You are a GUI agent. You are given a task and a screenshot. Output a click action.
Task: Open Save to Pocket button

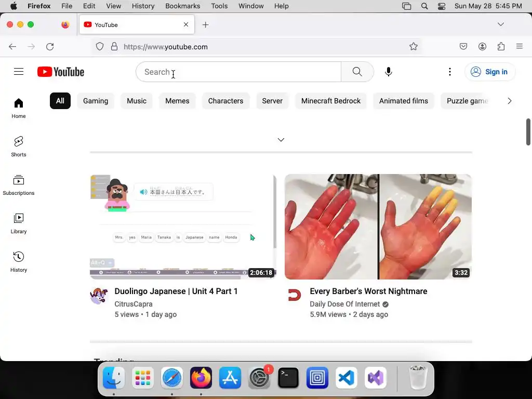coord(463,46)
